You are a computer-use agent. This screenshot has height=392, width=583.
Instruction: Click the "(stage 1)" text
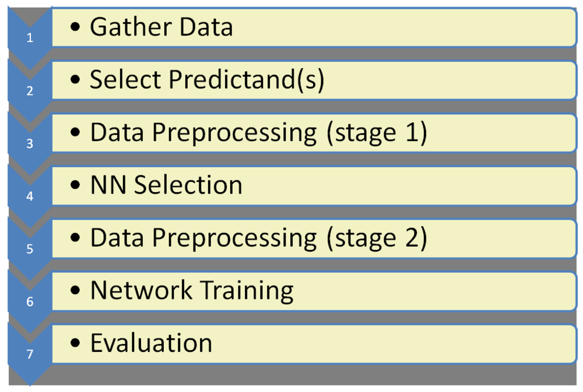[377, 133]
